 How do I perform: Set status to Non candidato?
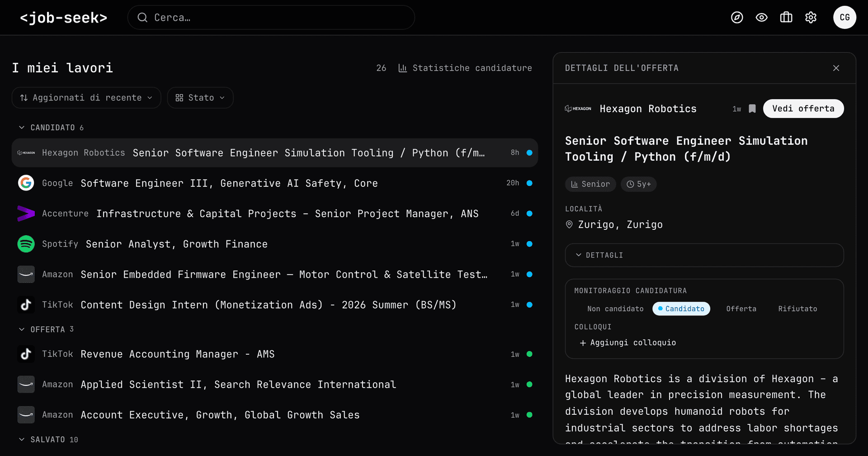coord(615,309)
